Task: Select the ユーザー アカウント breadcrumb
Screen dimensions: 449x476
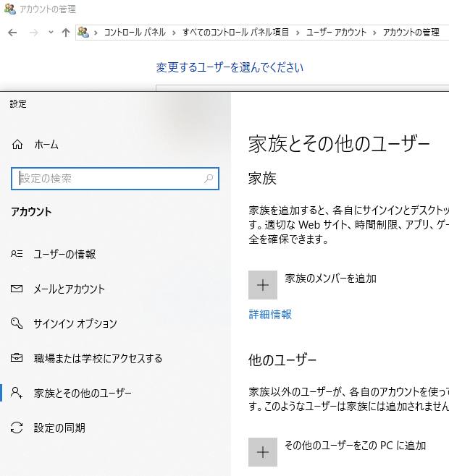Action: pos(336,33)
